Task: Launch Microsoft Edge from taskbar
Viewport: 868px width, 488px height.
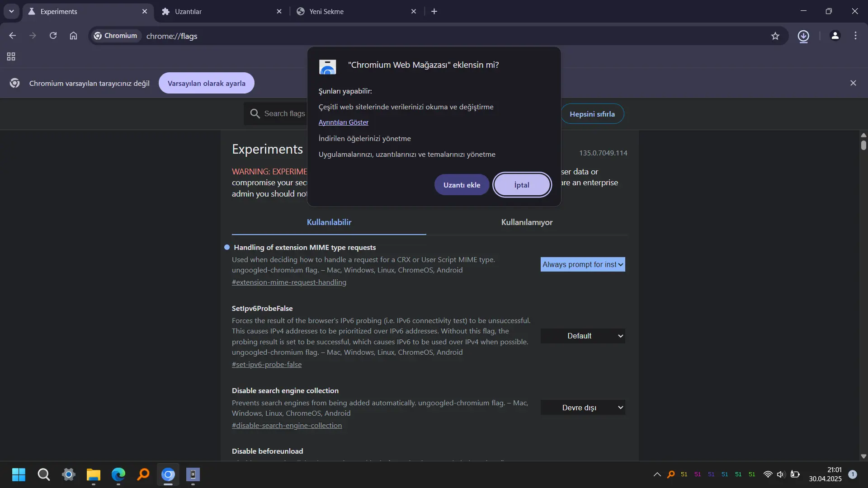Action: click(118, 474)
